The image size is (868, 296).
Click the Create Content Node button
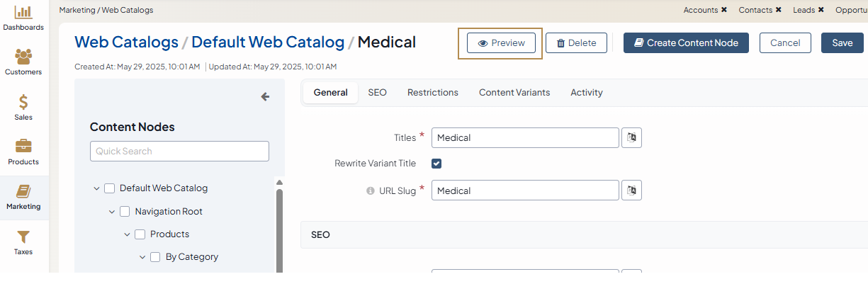(x=685, y=43)
